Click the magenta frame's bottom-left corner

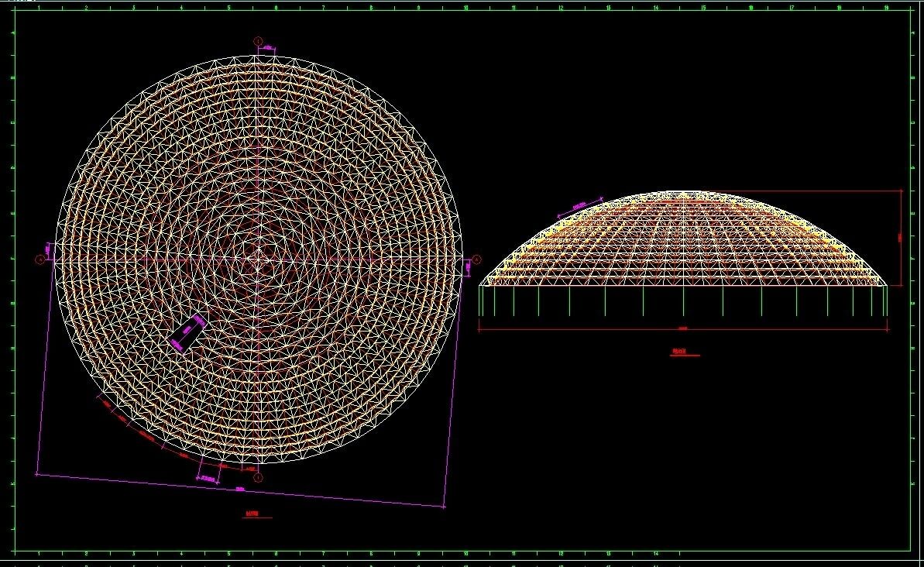pos(37,474)
